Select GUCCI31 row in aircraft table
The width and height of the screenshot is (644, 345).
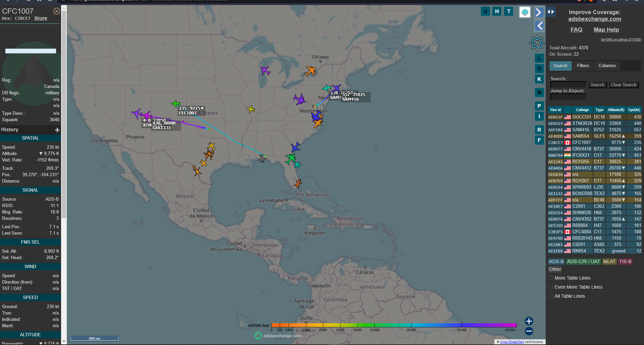pyautogui.click(x=595, y=117)
